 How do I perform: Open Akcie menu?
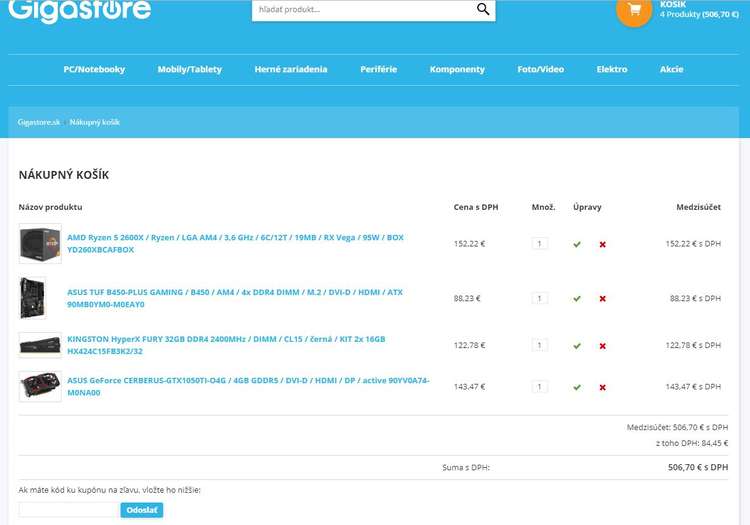coord(672,69)
